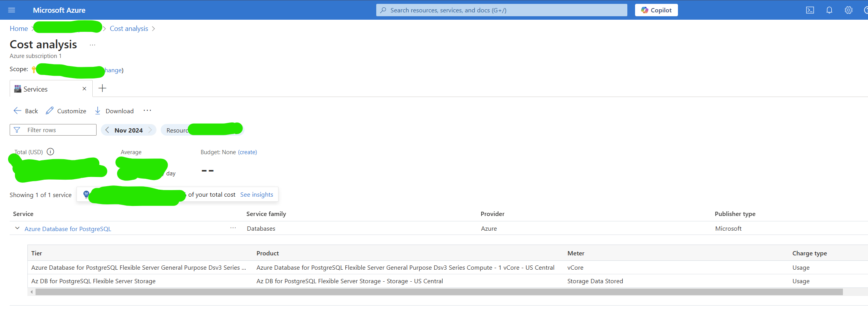Go Back using the arrow button
Image resolution: width=868 pixels, height=323 pixels.
(x=25, y=111)
